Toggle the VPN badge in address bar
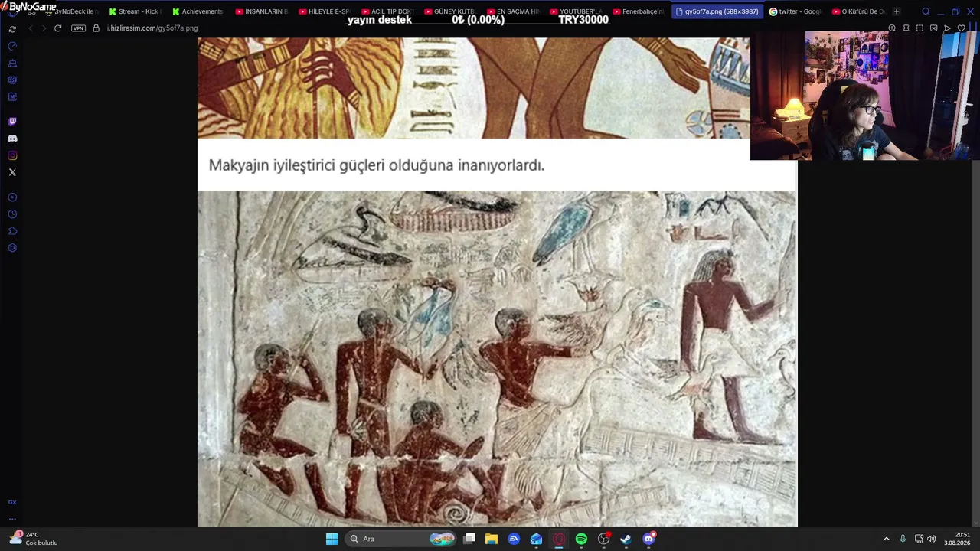 (x=78, y=28)
